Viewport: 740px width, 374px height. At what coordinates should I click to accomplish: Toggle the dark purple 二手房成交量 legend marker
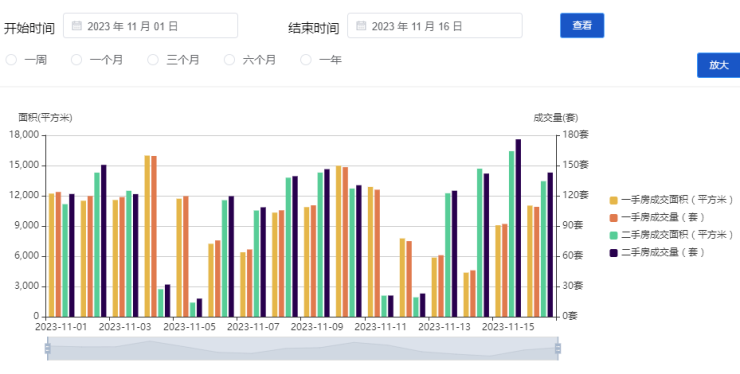(614, 253)
